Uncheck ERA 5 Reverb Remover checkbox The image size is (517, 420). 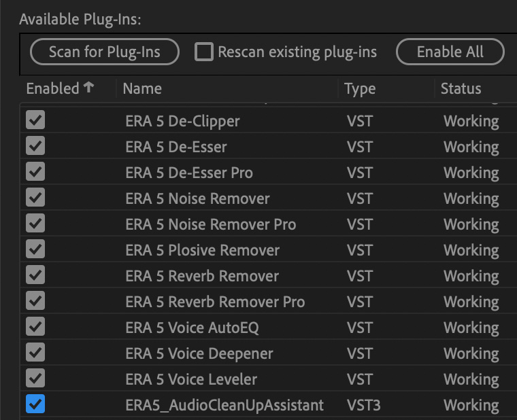pos(35,275)
